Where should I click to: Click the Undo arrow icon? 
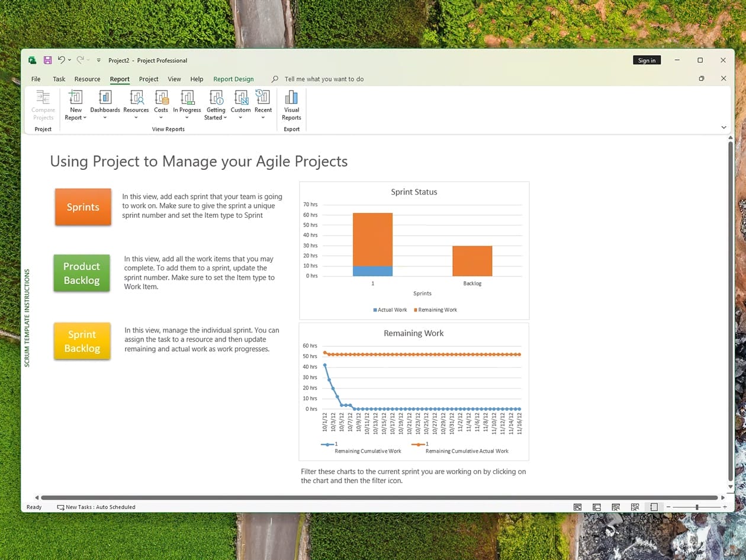(61, 60)
